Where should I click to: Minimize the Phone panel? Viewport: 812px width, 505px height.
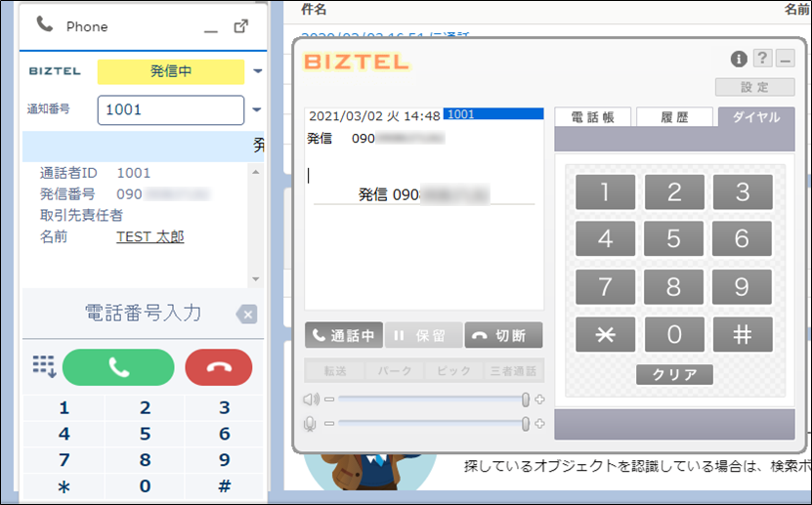click(211, 31)
